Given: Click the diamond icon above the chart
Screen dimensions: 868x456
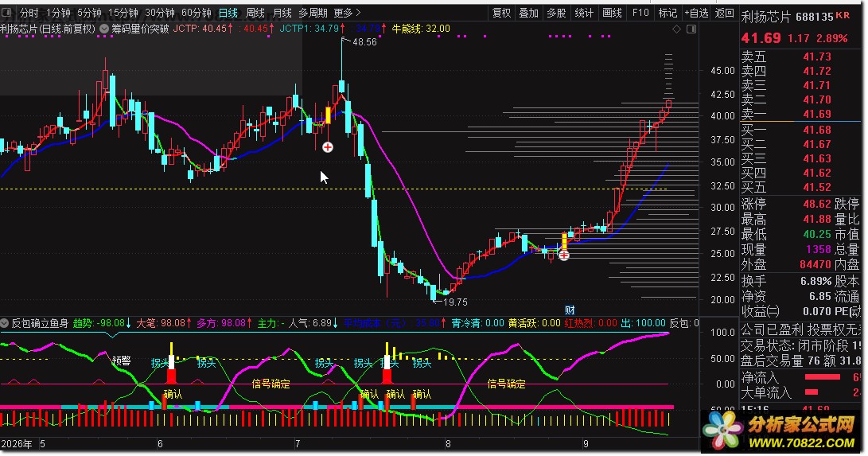Looking at the screenshot, I should point(676,29).
